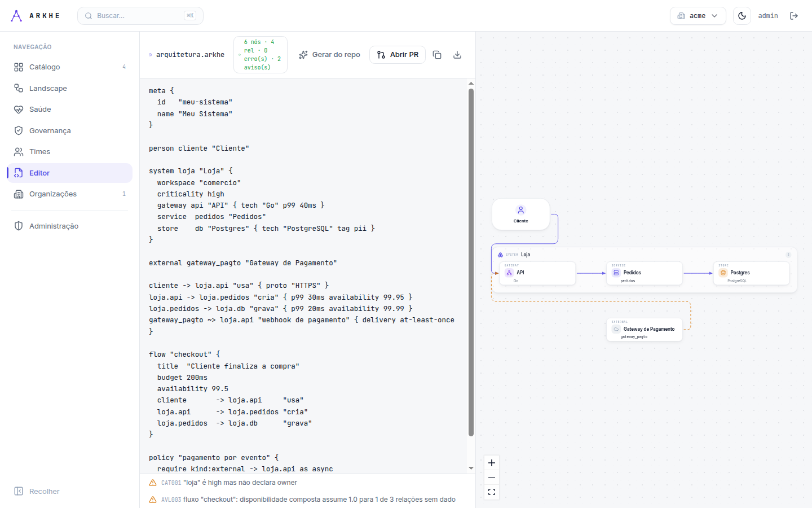Click the Catálogo grid icon
Viewport: 812px width, 508px height.
[x=19, y=67]
